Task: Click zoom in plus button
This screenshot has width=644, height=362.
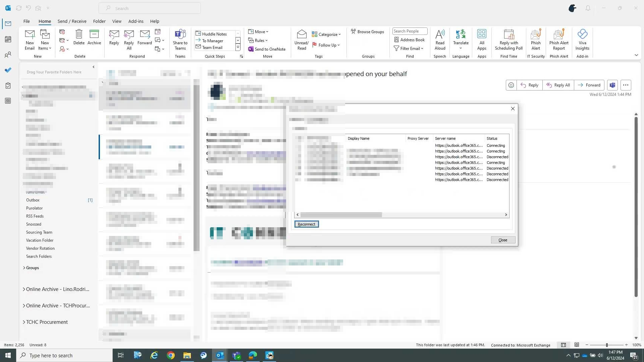Action: pos(626,345)
